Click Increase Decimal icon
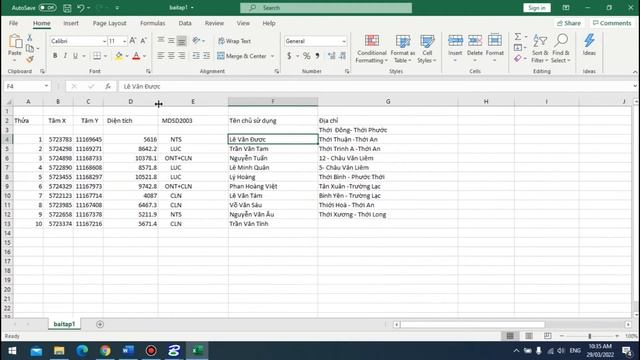The height and width of the screenshot is (360, 640). point(331,56)
